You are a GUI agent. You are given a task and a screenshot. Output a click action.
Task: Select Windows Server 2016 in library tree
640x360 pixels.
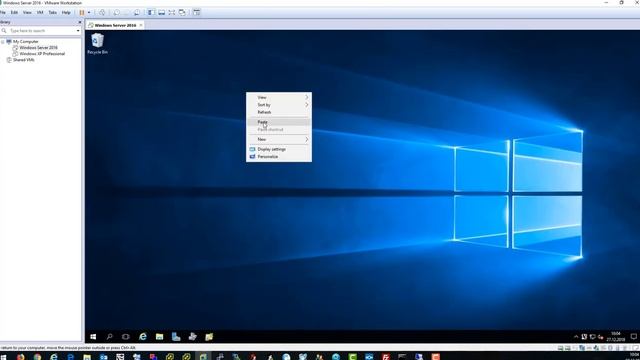[38, 48]
